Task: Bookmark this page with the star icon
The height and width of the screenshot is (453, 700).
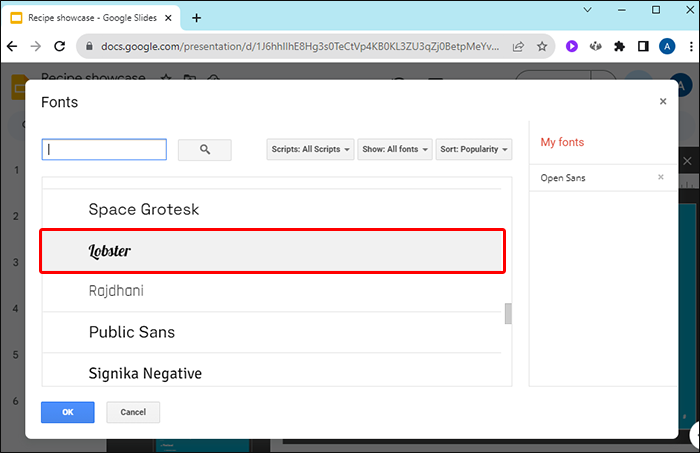Action: click(542, 46)
